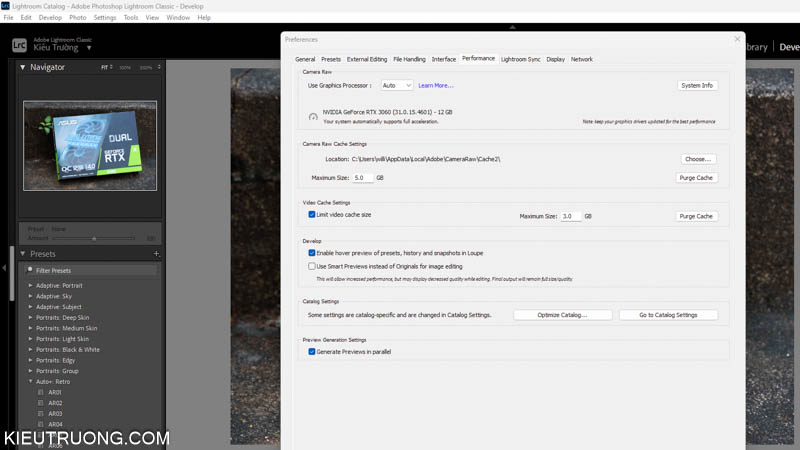The image size is (800, 450).
Task: Switch to the General tab
Action: pyautogui.click(x=305, y=59)
